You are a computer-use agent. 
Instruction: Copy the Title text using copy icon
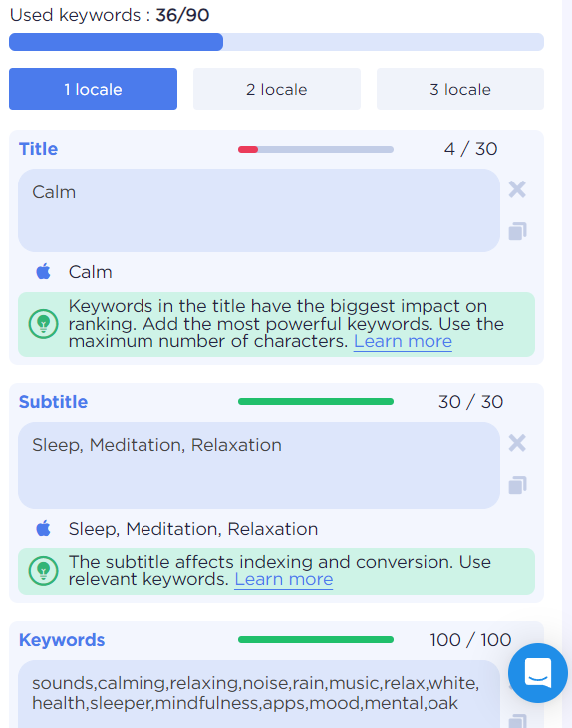pyautogui.click(x=517, y=231)
